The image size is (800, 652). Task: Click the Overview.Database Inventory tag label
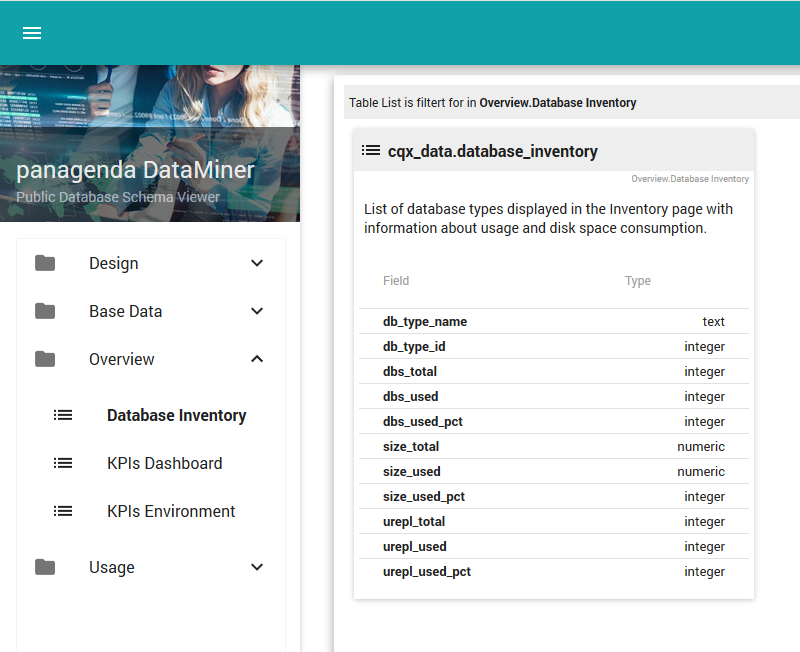(690, 179)
